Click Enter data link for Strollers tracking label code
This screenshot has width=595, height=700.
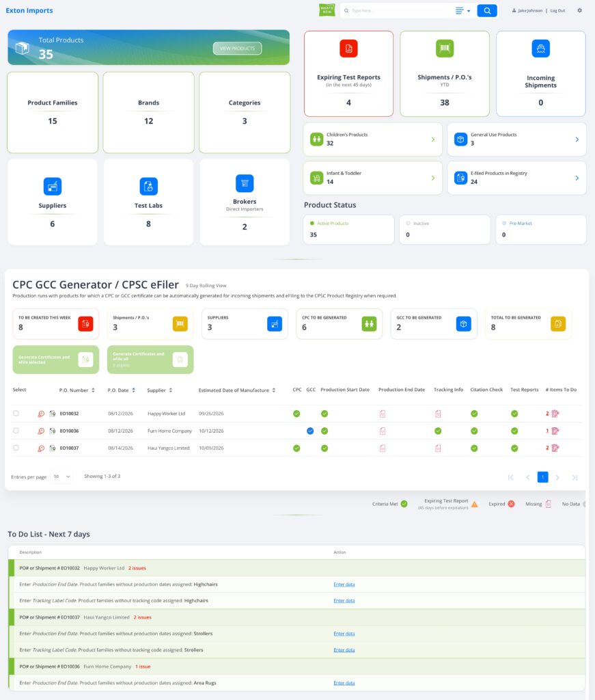click(344, 650)
